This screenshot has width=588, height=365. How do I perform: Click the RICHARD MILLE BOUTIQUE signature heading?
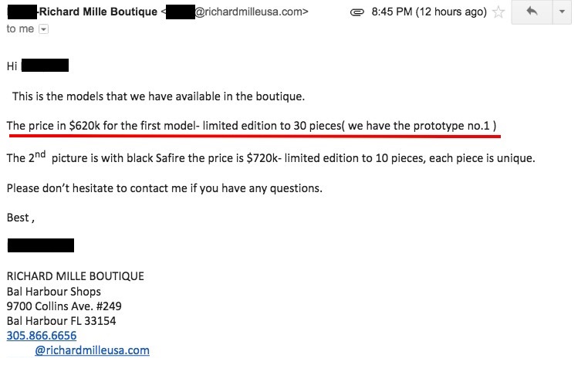click(75, 276)
